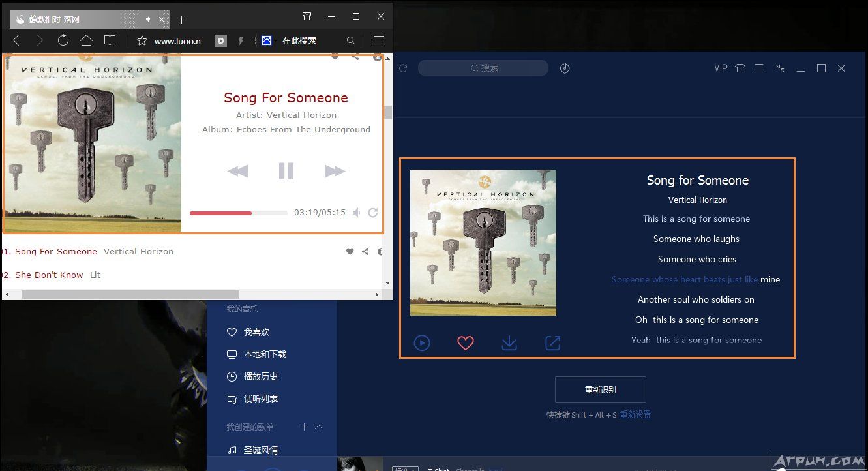Open the browser hamburger menu

click(x=379, y=40)
